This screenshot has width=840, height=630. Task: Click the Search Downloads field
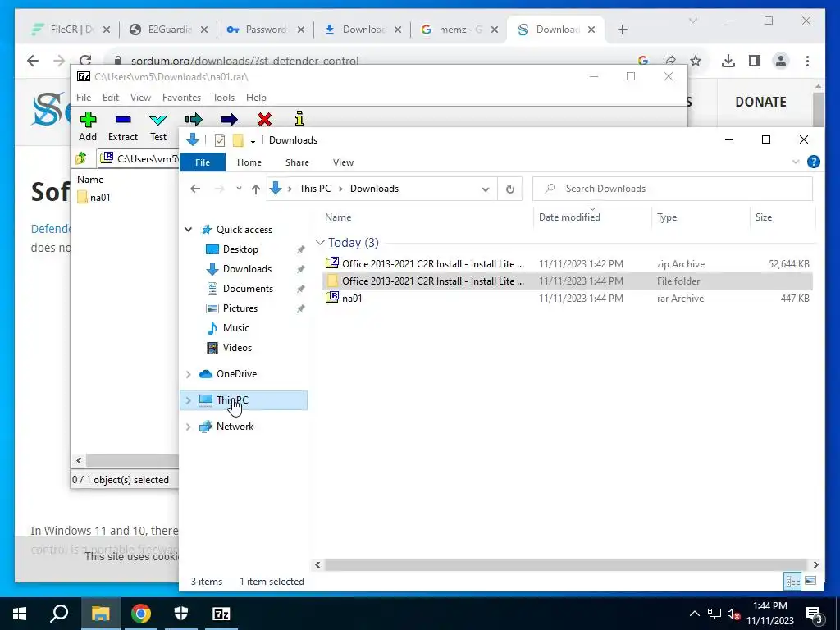pyautogui.click(x=673, y=189)
